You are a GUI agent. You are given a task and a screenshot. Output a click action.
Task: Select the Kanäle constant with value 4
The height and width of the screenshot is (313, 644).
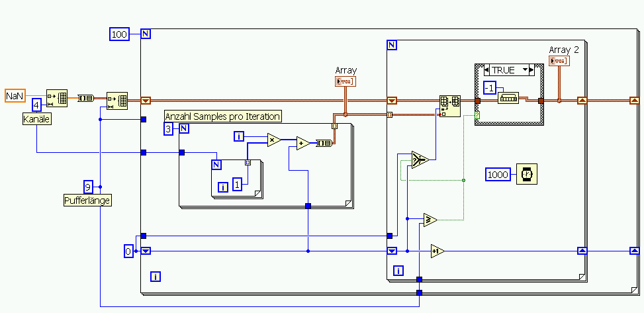tap(37, 106)
